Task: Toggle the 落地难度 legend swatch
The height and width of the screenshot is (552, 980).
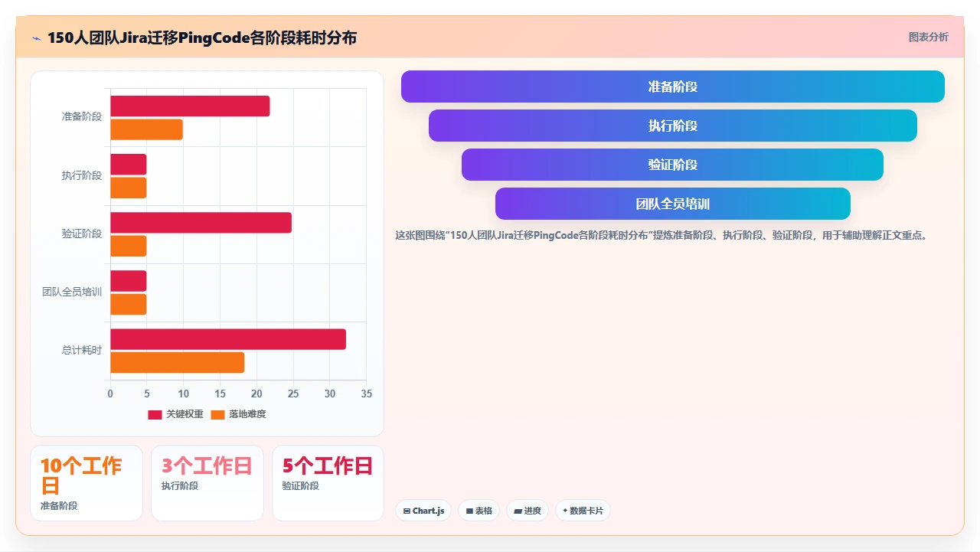Action: click(217, 414)
